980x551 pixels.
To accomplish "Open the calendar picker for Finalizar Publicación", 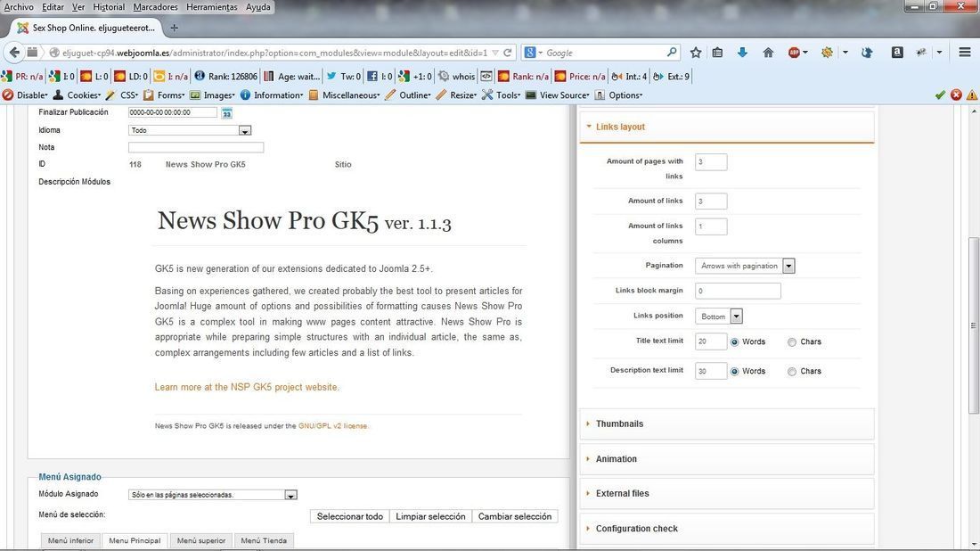I will pyautogui.click(x=227, y=113).
